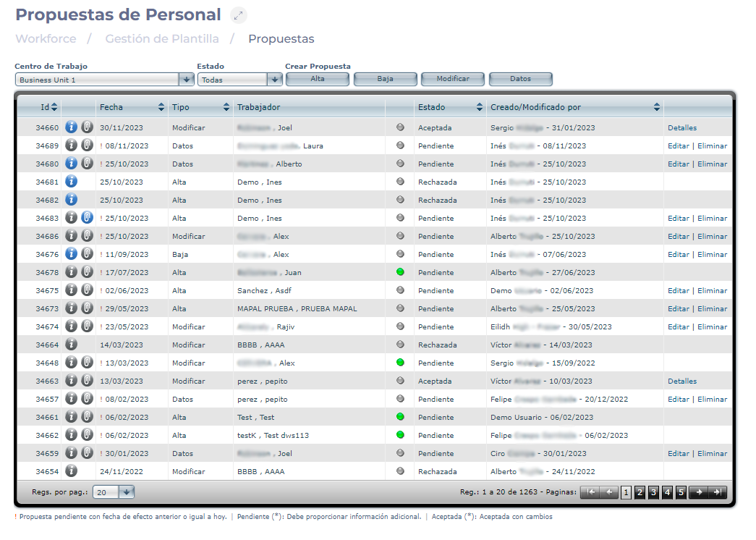Expand the Estado filter dropdown
756x540 pixels.
pyautogui.click(x=274, y=80)
